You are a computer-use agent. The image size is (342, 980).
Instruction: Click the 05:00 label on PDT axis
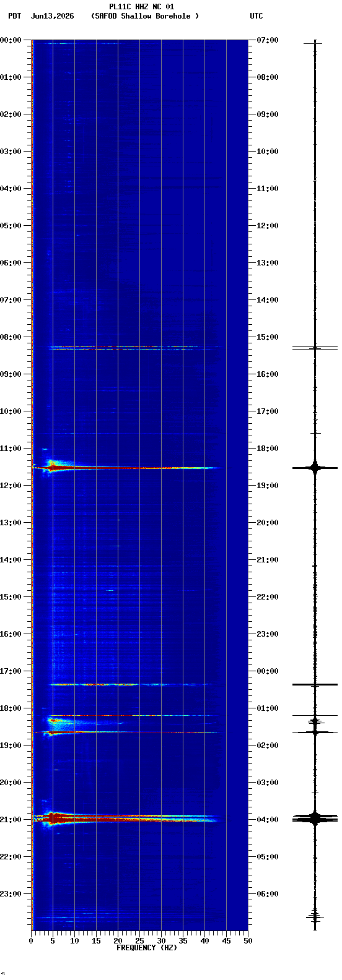(11, 226)
